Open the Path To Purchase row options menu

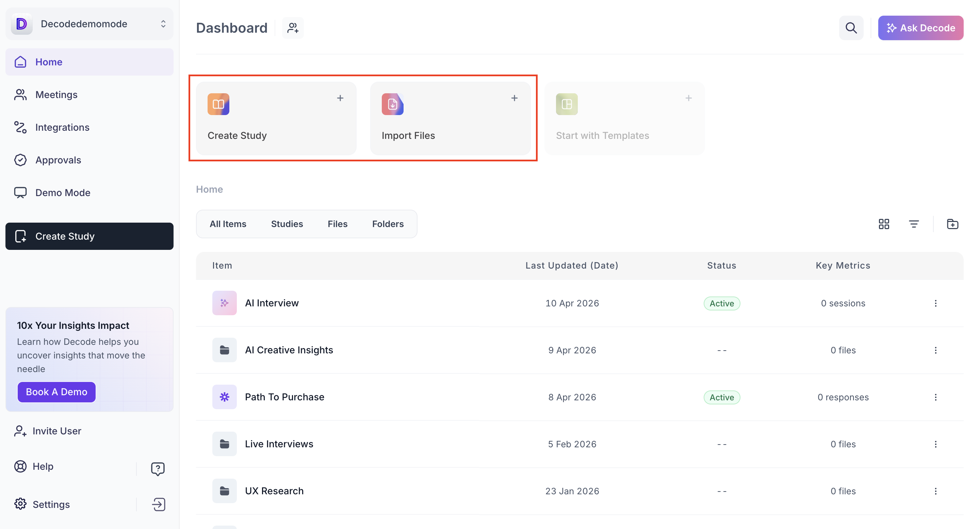point(935,397)
